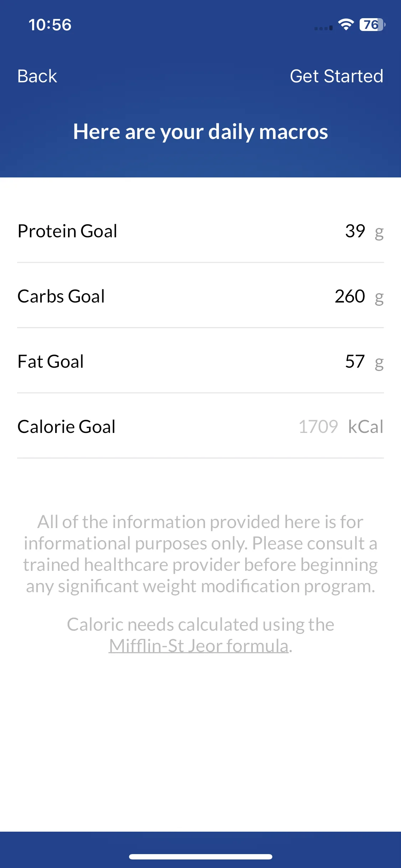This screenshot has height=868, width=401.
Task: Edit the Fat Goal value 57
Action: coord(355,361)
